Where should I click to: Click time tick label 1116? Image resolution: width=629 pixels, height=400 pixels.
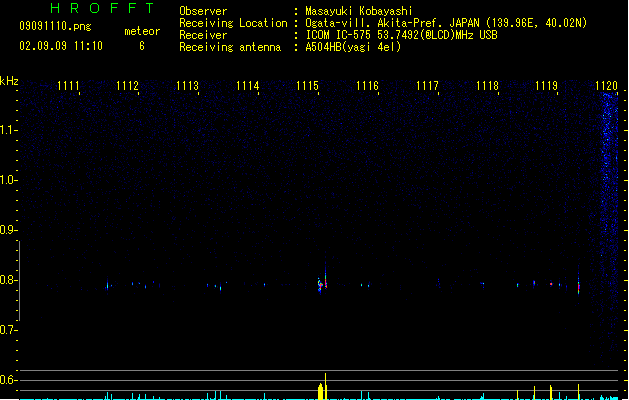(367, 86)
